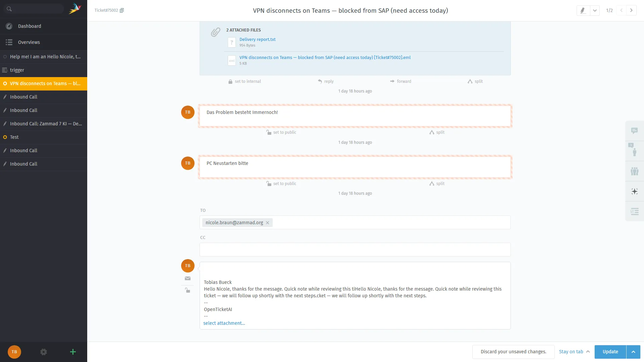Go to the next ticket with the right arrow
This screenshot has height=362, width=644.
631,10
